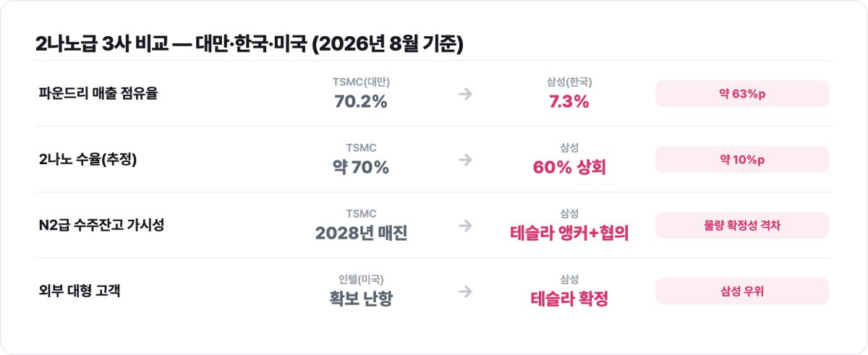Click the Samsung 7.3% value

pos(569,102)
